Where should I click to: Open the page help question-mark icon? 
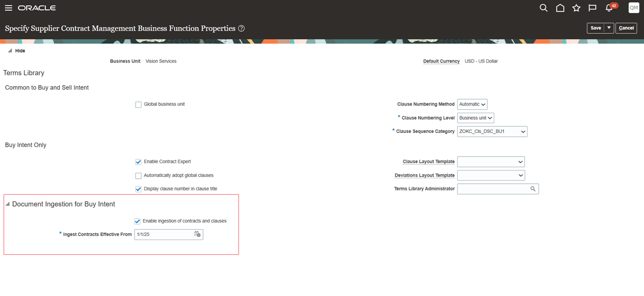(241, 29)
